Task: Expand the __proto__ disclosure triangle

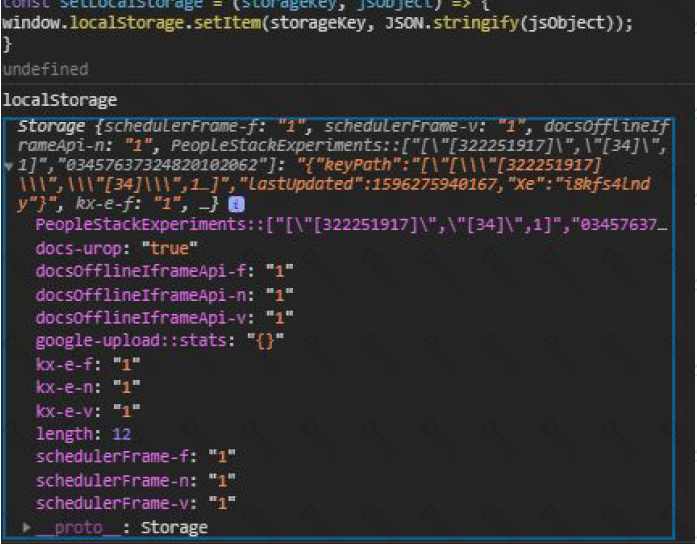Action: [x=26, y=527]
